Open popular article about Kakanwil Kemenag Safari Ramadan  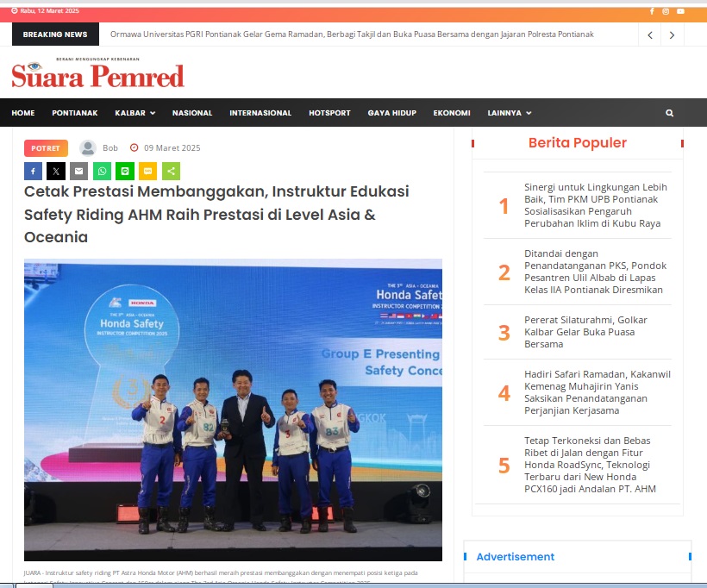pos(597,392)
